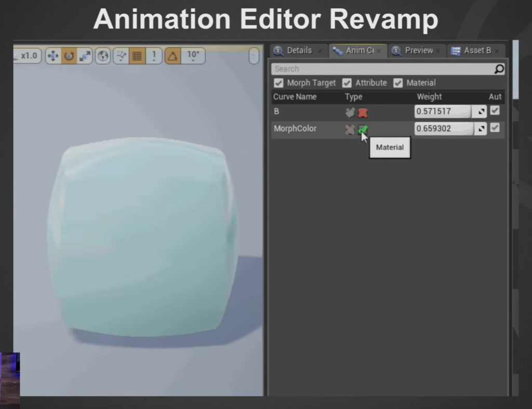Click the MorphColor weight value 0.659302

click(x=444, y=129)
